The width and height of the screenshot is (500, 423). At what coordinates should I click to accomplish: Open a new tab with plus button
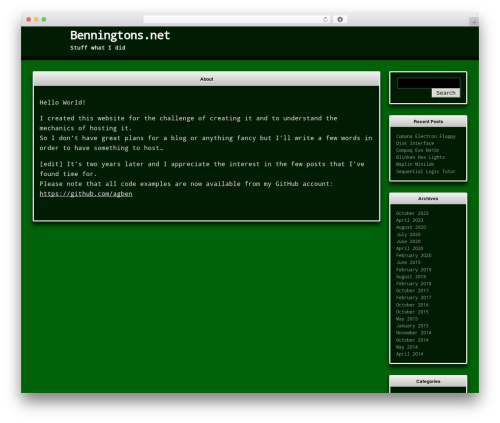pos(474,22)
